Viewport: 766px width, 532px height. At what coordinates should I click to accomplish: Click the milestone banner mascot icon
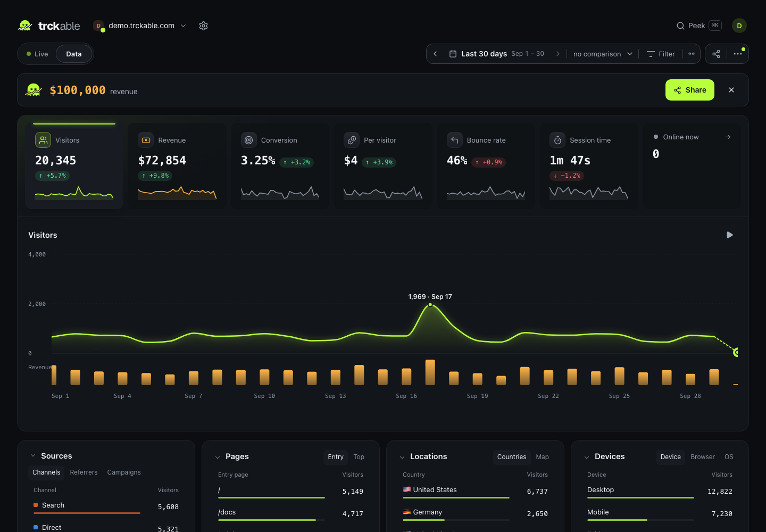point(34,90)
